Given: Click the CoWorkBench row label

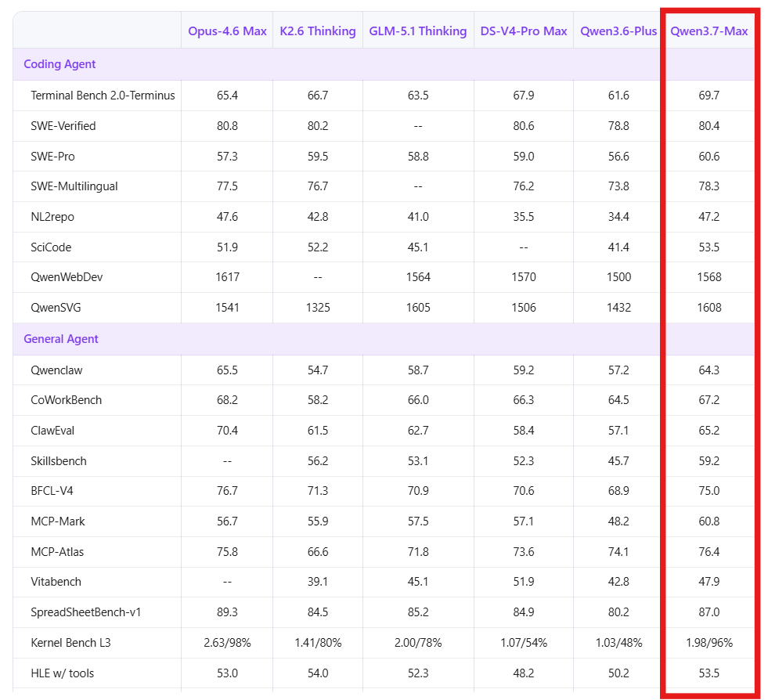Looking at the screenshot, I should (x=66, y=399).
